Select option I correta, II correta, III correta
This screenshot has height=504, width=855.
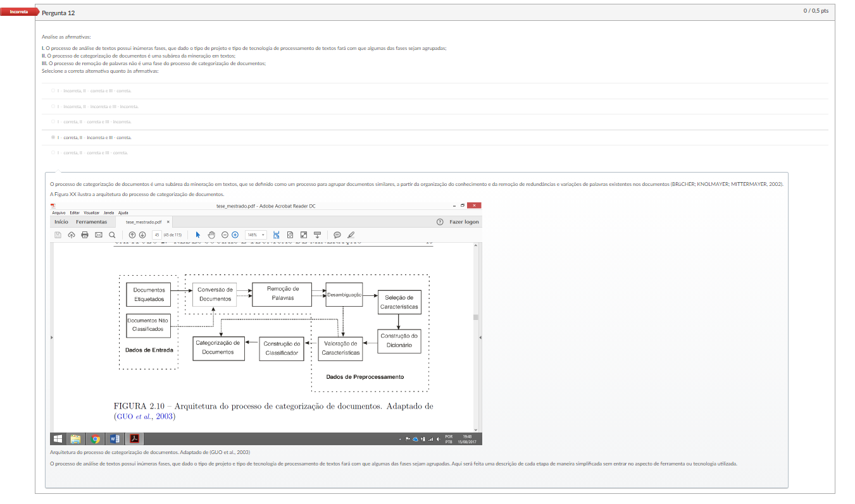[x=53, y=152]
